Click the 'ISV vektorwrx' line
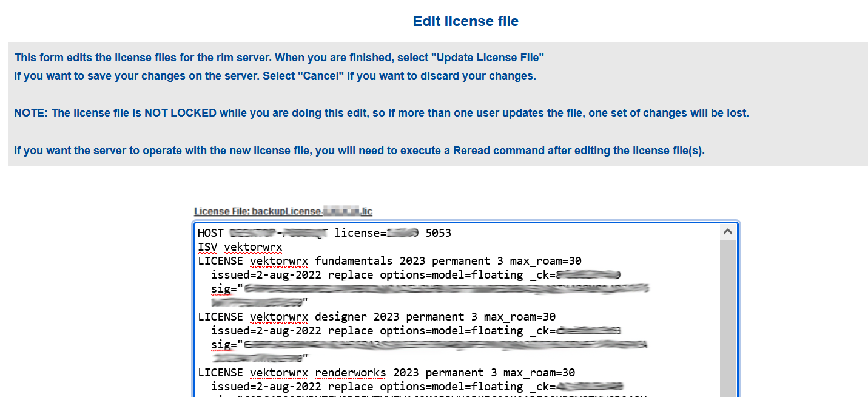 pos(240,247)
